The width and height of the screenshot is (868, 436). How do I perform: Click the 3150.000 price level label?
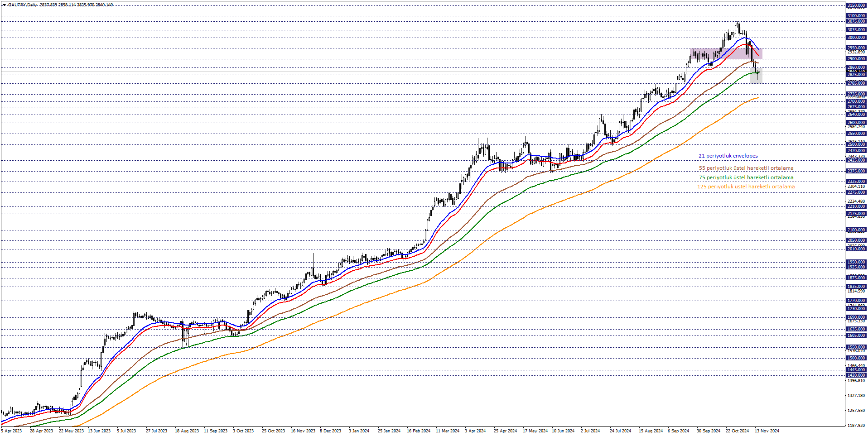[x=856, y=6]
